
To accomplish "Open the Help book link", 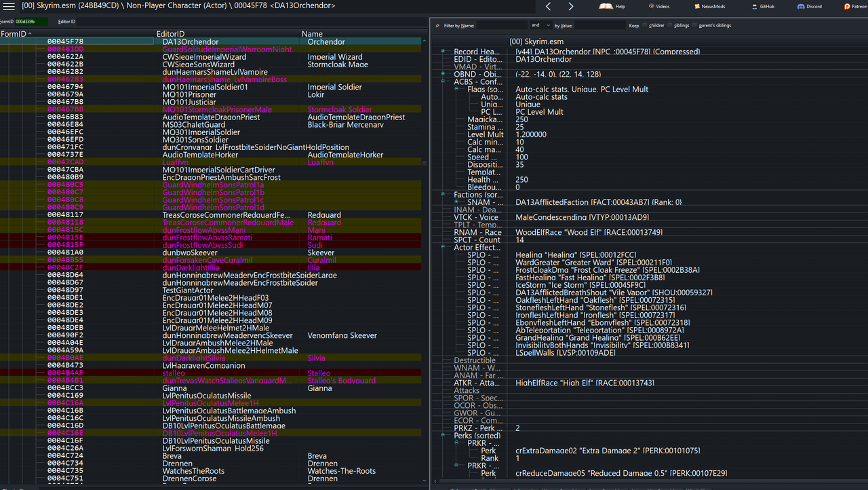I will tap(612, 6).
